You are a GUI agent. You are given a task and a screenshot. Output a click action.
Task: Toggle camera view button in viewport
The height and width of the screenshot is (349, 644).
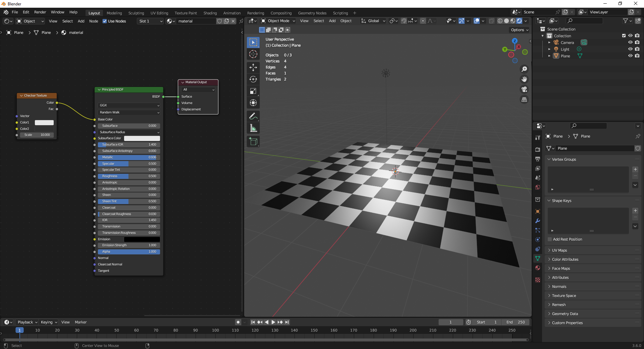524,89
